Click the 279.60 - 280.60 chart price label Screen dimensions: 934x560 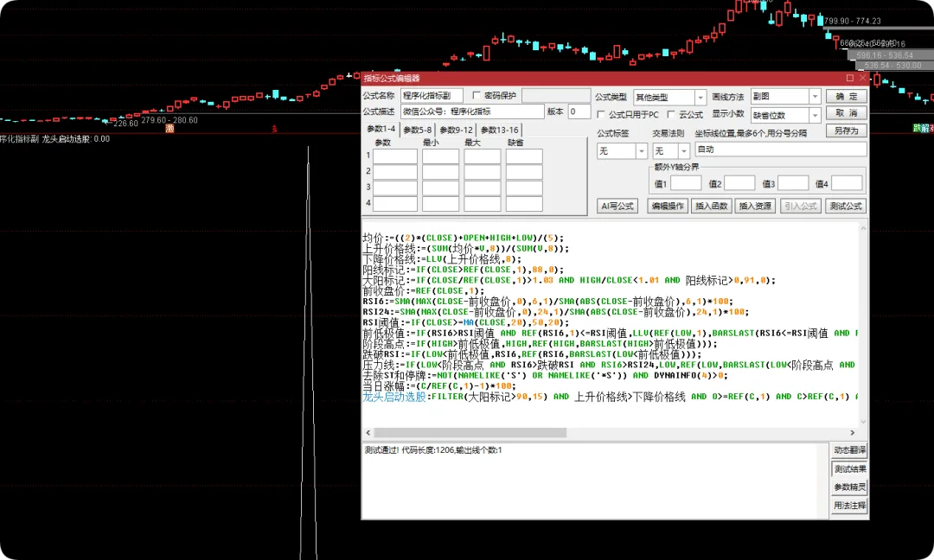pyautogui.click(x=170, y=119)
